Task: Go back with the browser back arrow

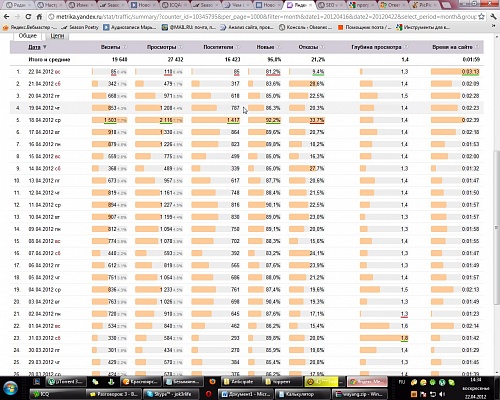Action: (x=6, y=17)
